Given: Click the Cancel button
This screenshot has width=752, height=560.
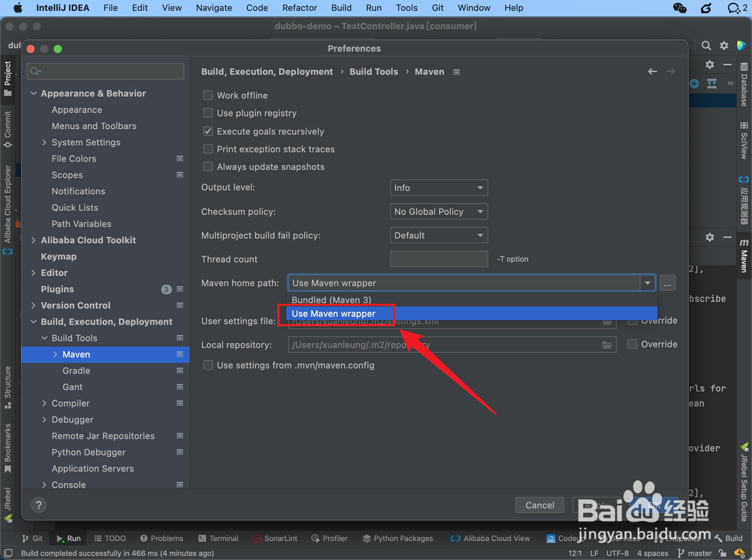Looking at the screenshot, I should pyautogui.click(x=540, y=505).
